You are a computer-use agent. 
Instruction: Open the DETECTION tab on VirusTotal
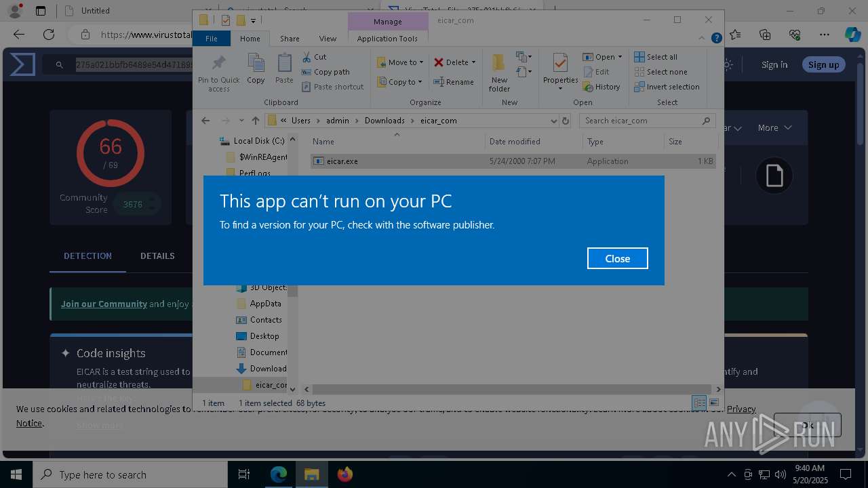87,256
